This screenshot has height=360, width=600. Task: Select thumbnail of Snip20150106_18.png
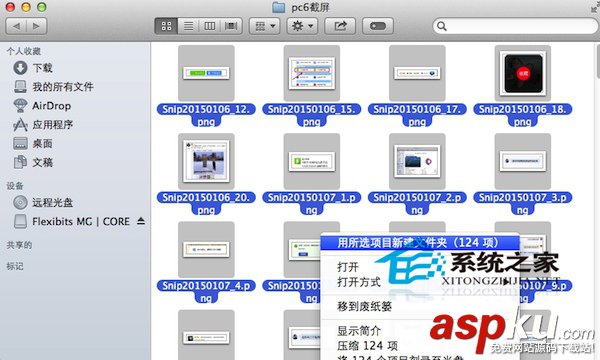[x=523, y=73]
